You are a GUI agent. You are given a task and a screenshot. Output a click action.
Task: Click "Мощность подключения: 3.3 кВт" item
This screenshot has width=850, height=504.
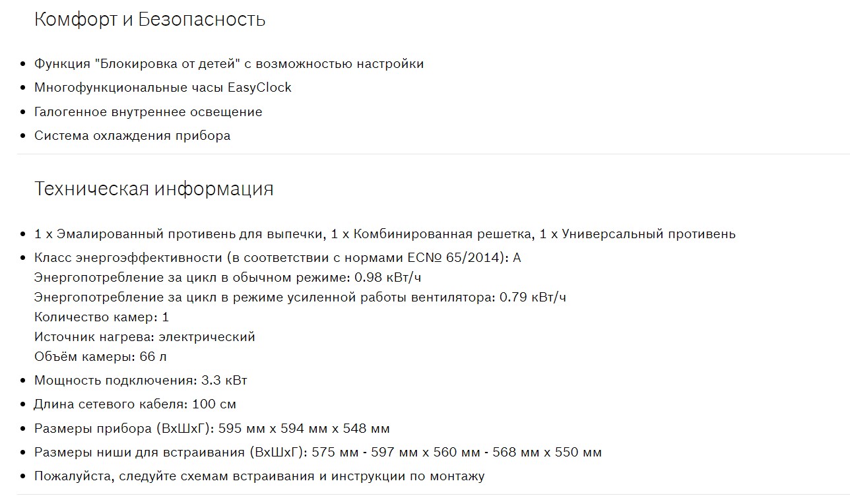[x=141, y=381]
